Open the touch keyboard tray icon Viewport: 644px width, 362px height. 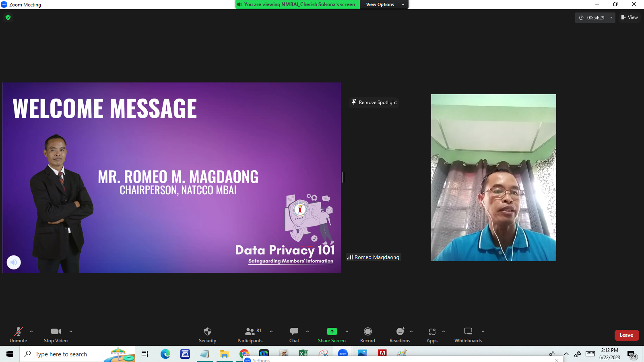point(590,354)
